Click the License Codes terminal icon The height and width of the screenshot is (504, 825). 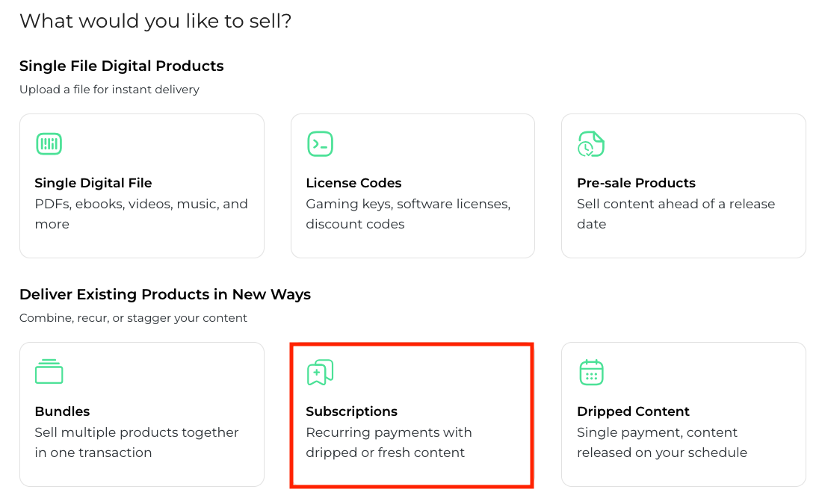[x=320, y=144]
